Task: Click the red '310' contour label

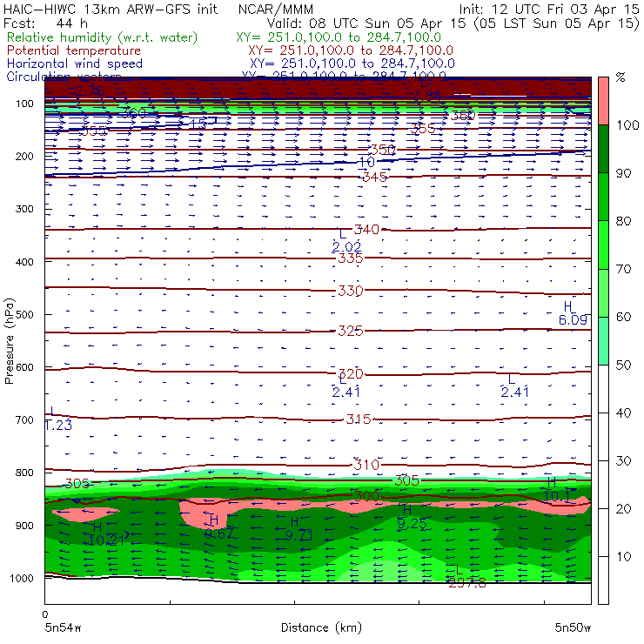Action: pos(366,465)
